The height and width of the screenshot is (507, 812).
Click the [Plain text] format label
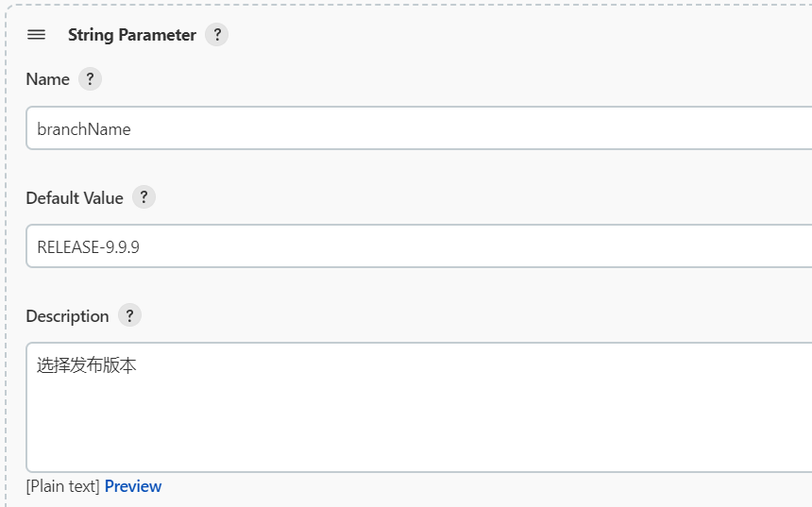pos(62,486)
